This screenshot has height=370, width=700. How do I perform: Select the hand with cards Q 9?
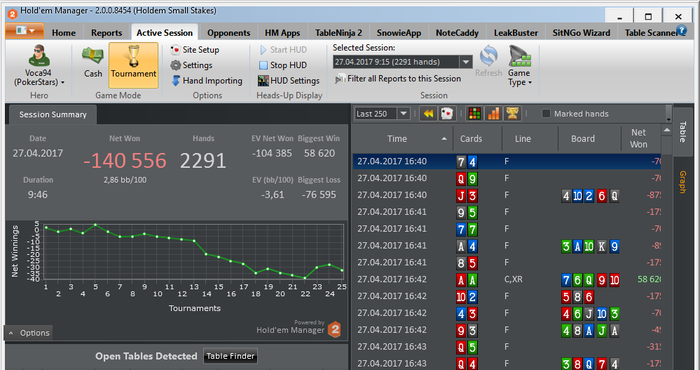point(507,179)
